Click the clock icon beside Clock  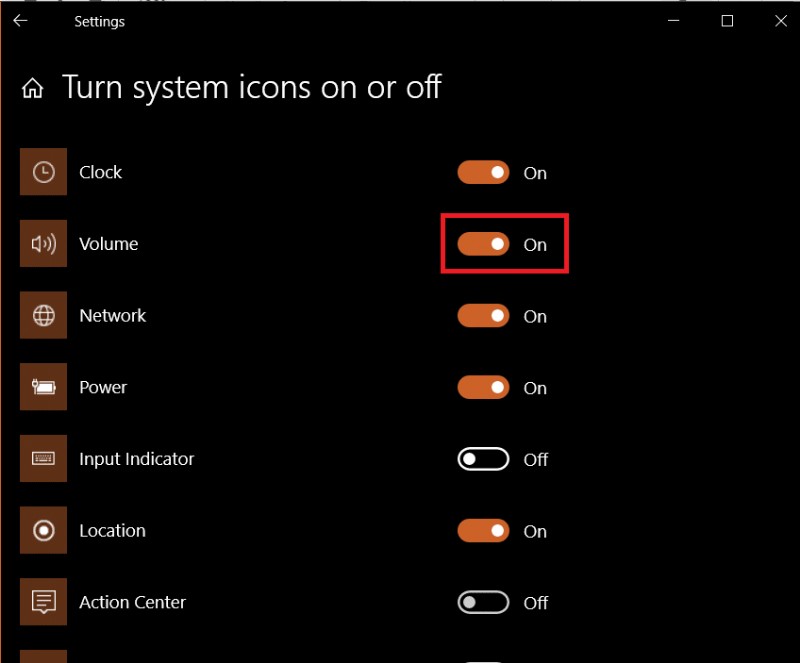click(x=43, y=171)
